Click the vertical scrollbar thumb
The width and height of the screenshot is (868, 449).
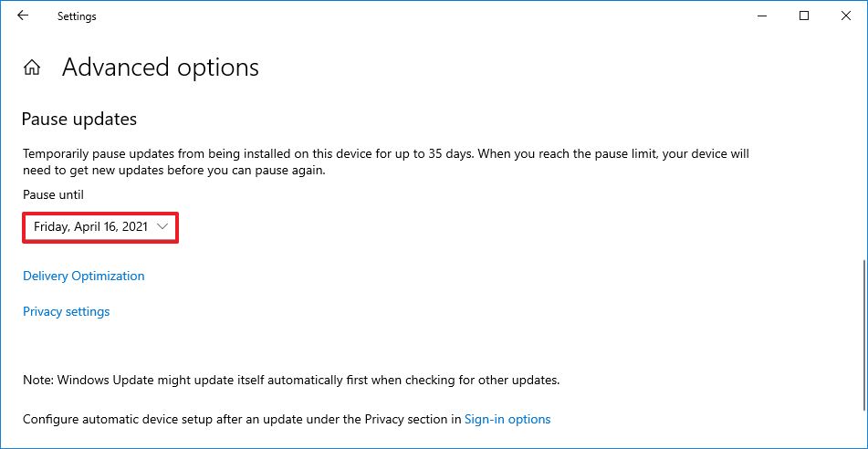tap(863, 347)
